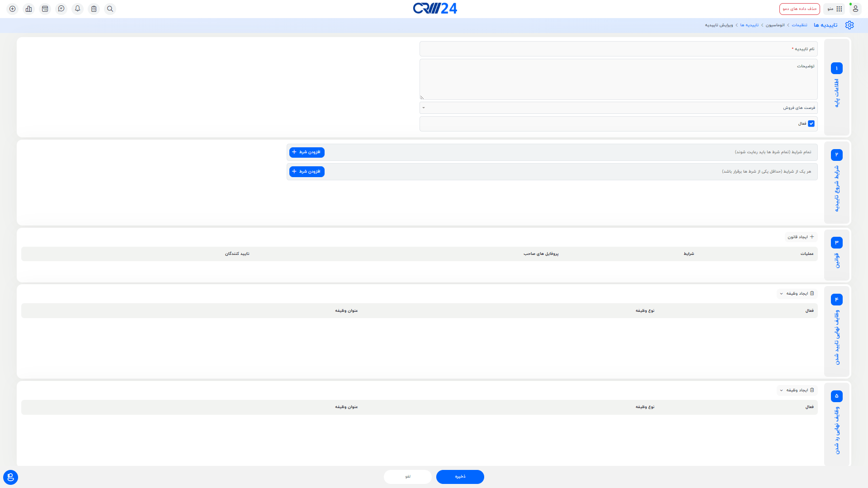The height and width of the screenshot is (488, 868).
Task: Open the user profile avatar icon
Action: pyautogui.click(x=855, y=9)
